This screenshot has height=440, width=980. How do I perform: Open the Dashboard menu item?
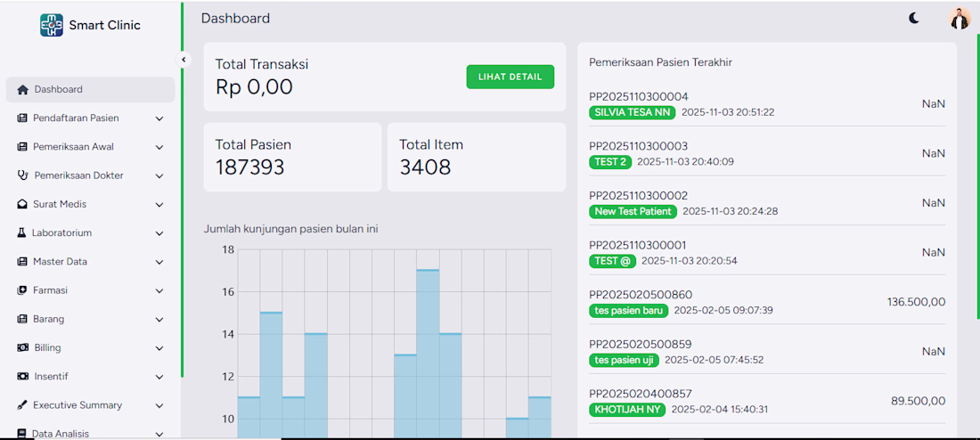pyautogui.click(x=90, y=89)
